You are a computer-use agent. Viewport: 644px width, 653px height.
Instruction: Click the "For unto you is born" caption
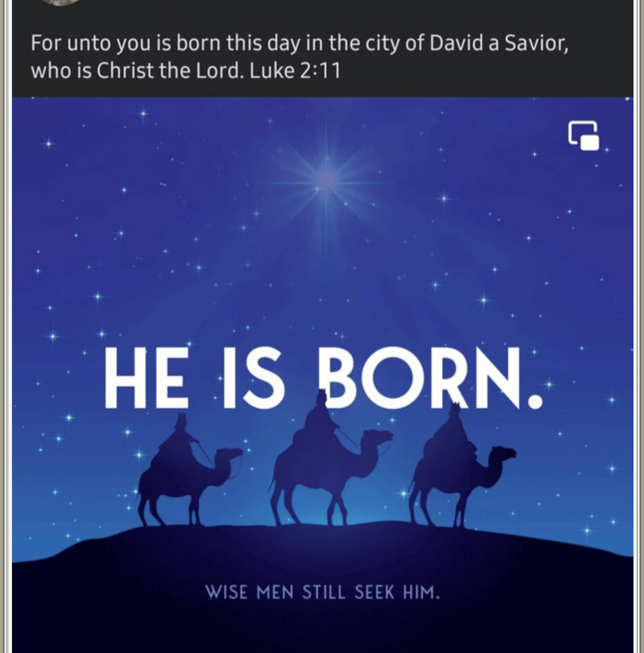coord(125,43)
